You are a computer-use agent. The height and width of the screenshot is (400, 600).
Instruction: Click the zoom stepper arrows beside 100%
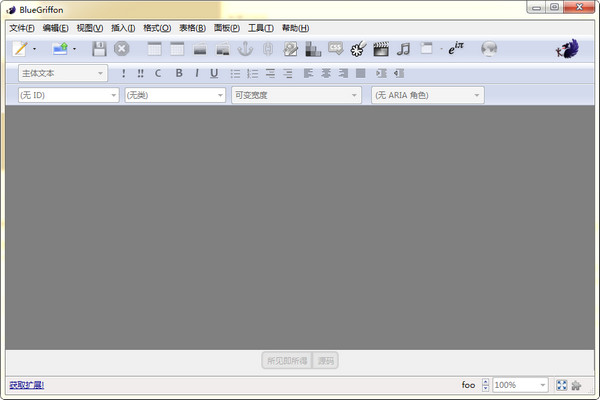pos(486,385)
